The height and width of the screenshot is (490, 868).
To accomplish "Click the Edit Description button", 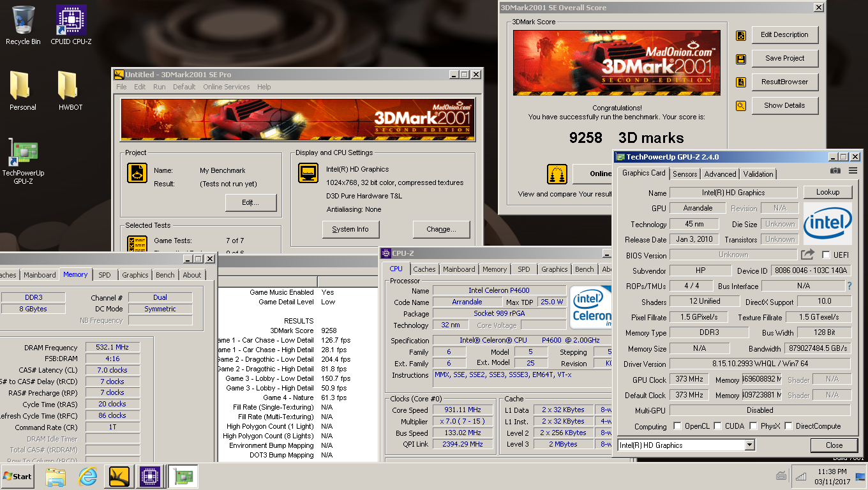I will click(784, 34).
